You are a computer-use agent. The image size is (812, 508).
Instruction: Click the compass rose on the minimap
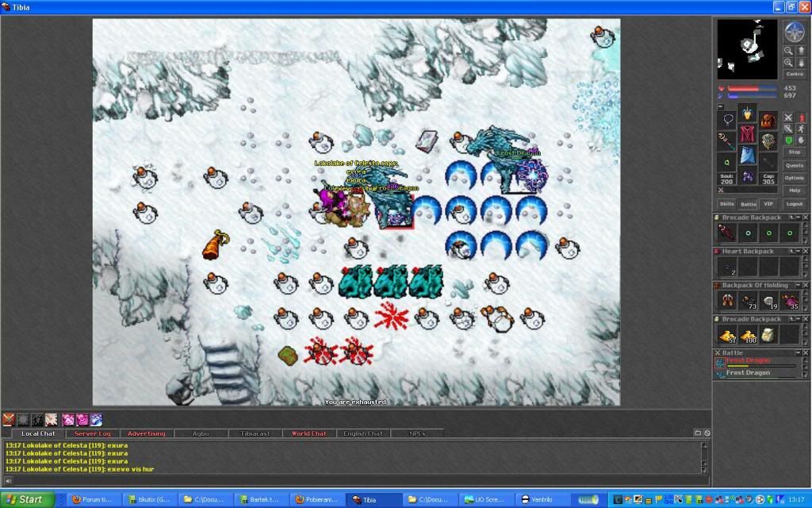(795, 32)
